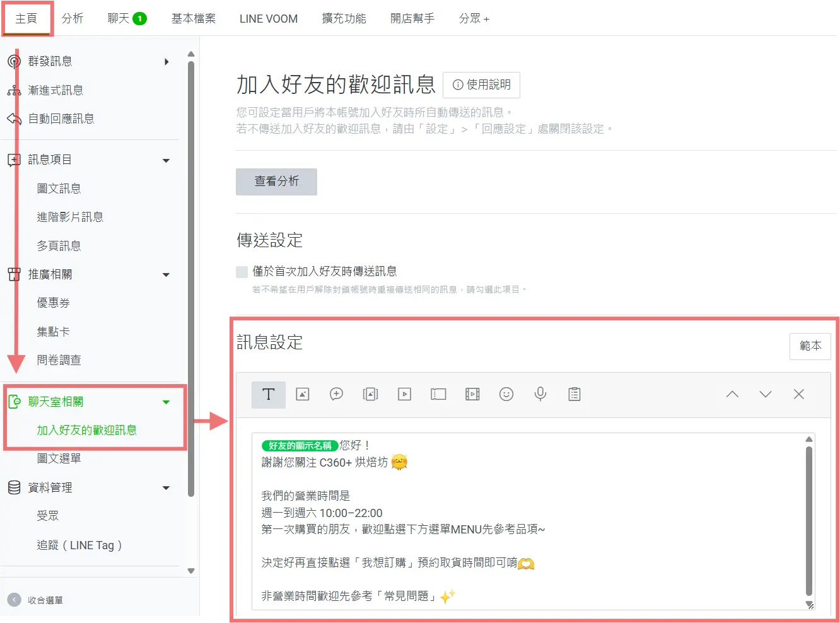
Task: Click the info icon in 使用說明
Action: [x=458, y=85]
